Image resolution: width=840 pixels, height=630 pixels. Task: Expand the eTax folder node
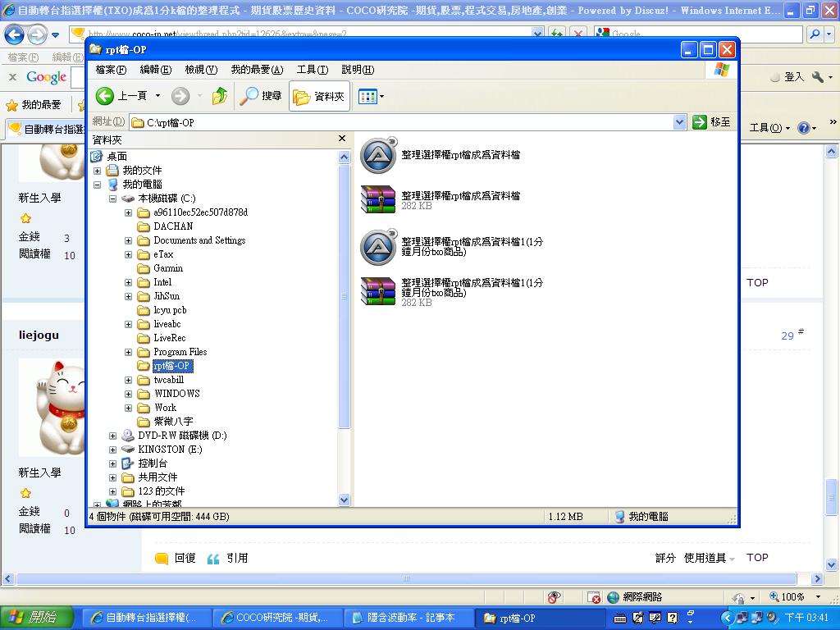(x=128, y=254)
